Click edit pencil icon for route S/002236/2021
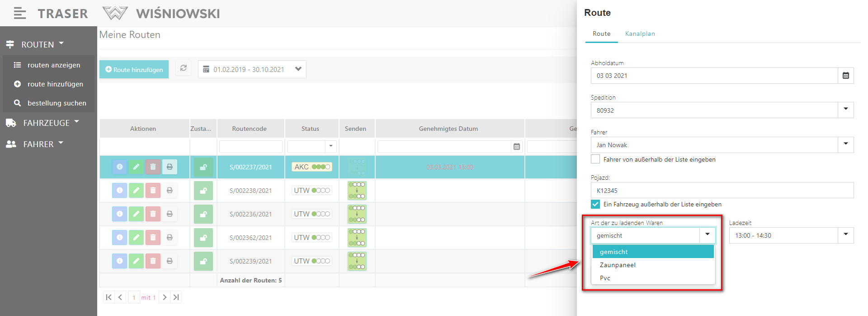 136,214
